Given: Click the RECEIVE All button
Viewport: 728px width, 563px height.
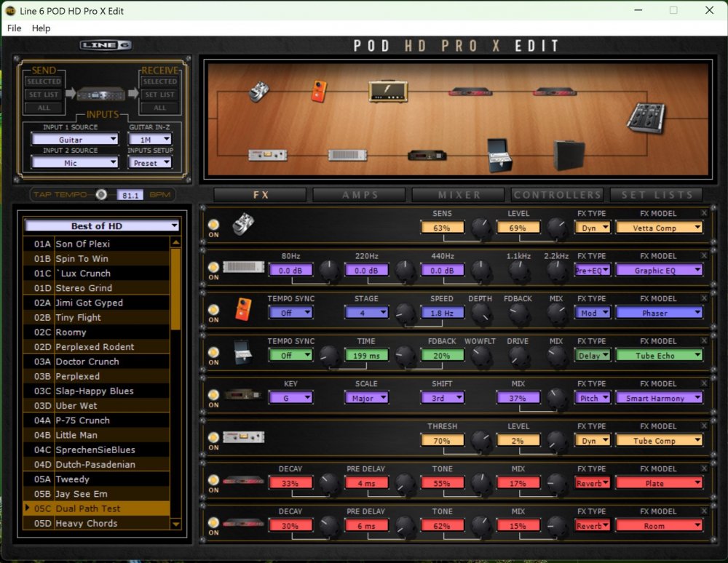Looking at the screenshot, I should coord(159,108).
